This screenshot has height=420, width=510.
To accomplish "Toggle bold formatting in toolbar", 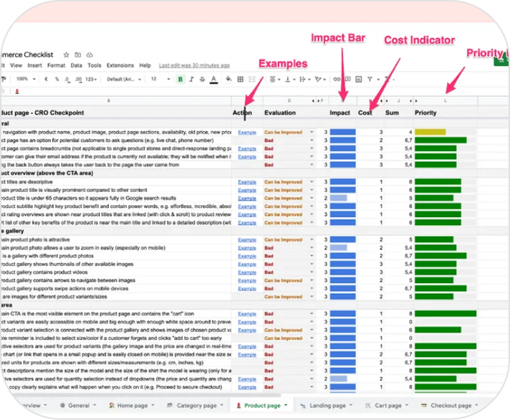I will pyautogui.click(x=181, y=79).
